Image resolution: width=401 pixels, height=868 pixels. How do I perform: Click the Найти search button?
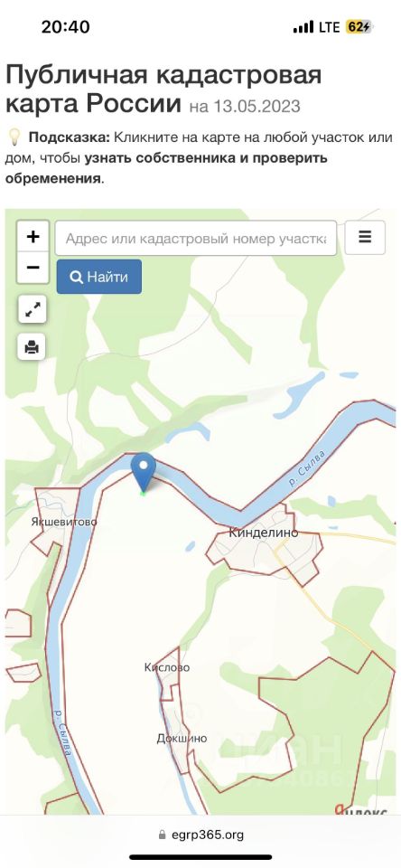coord(99,277)
